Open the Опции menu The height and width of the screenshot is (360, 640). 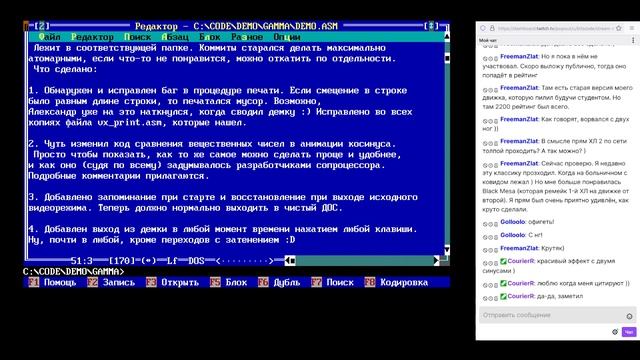point(287,37)
